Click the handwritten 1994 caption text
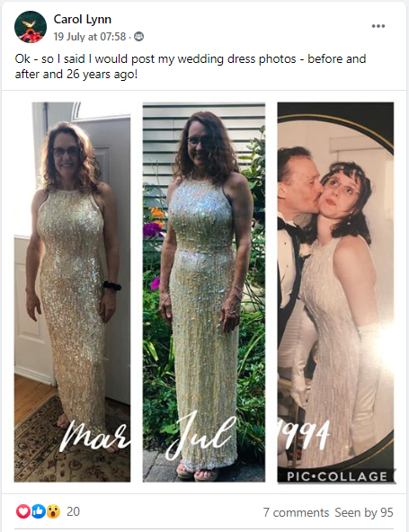Image resolution: width=409 pixels, height=532 pixels. (x=303, y=436)
